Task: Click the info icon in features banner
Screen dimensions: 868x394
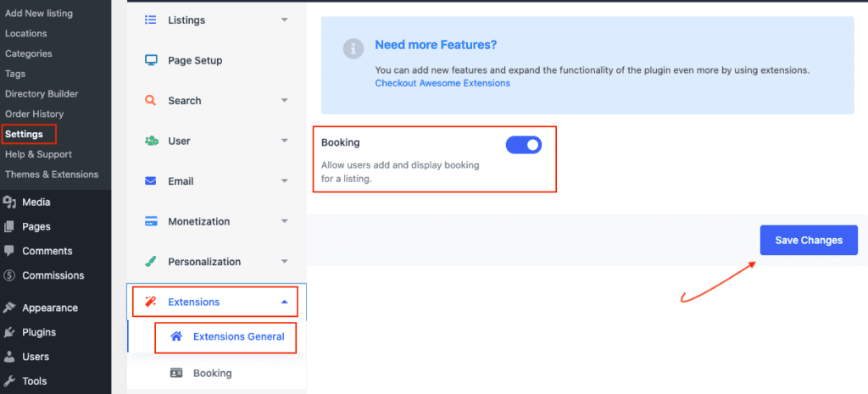Action: 353,48
